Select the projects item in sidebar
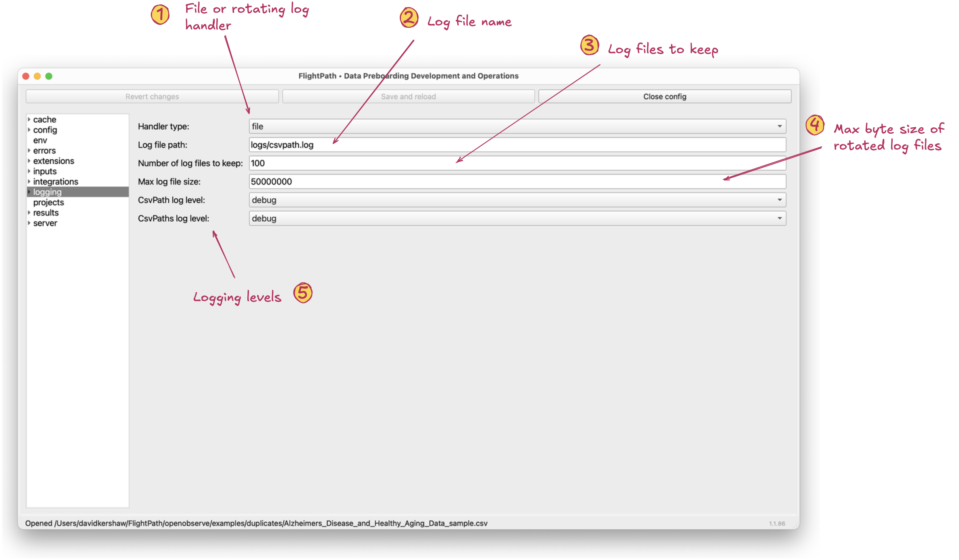Image resolution: width=959 pixels, height=560 pixels. pos(48,202)
